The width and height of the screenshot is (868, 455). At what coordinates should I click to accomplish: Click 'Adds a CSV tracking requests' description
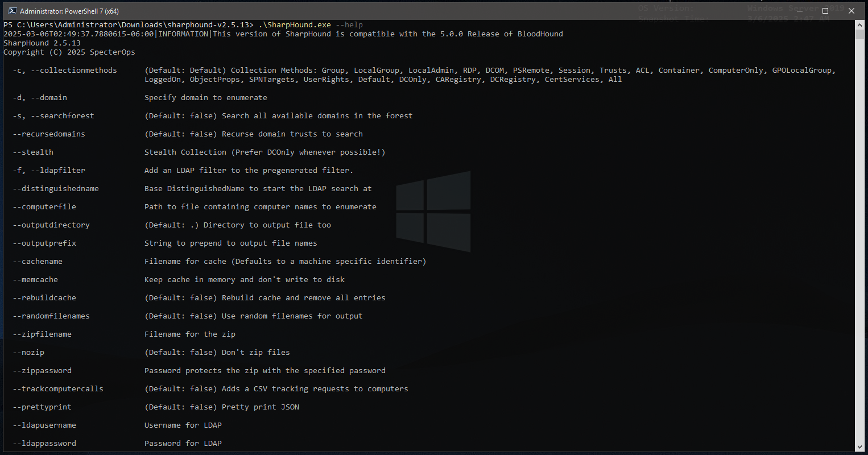pyautogui.click(x=315, y=389)
